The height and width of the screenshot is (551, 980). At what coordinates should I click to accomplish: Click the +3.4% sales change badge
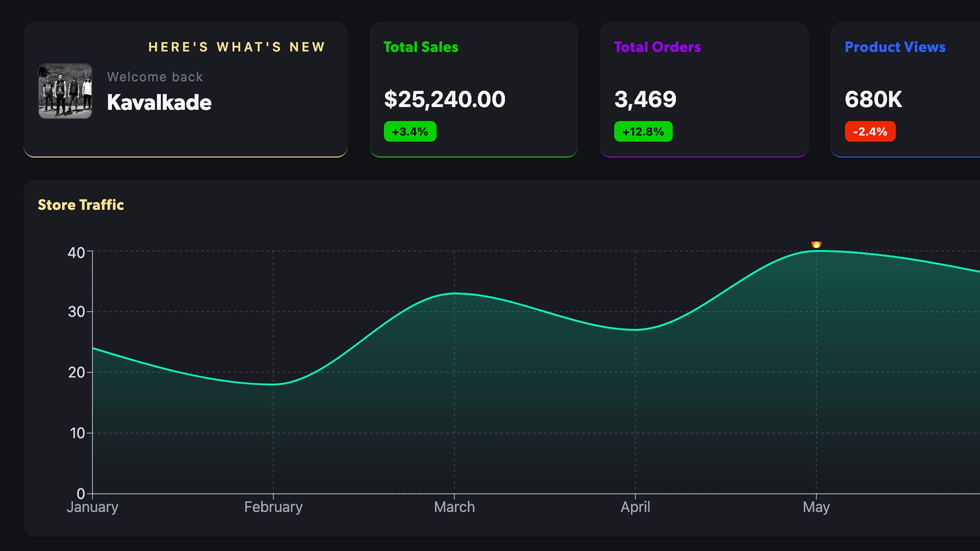click(410, 132)
